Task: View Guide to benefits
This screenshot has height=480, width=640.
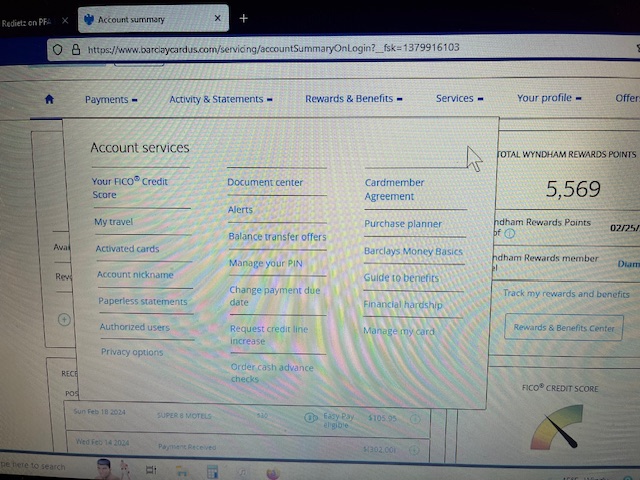Action: pyautogui.click(x=401, y=278)
